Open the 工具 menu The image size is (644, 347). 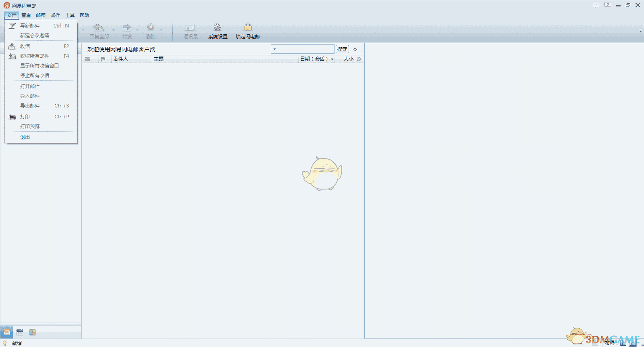(x=70, y=15)
